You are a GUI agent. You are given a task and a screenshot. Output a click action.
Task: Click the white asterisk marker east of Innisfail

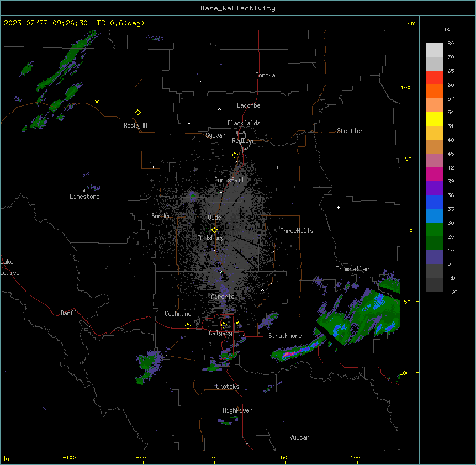tap(277, 167)
